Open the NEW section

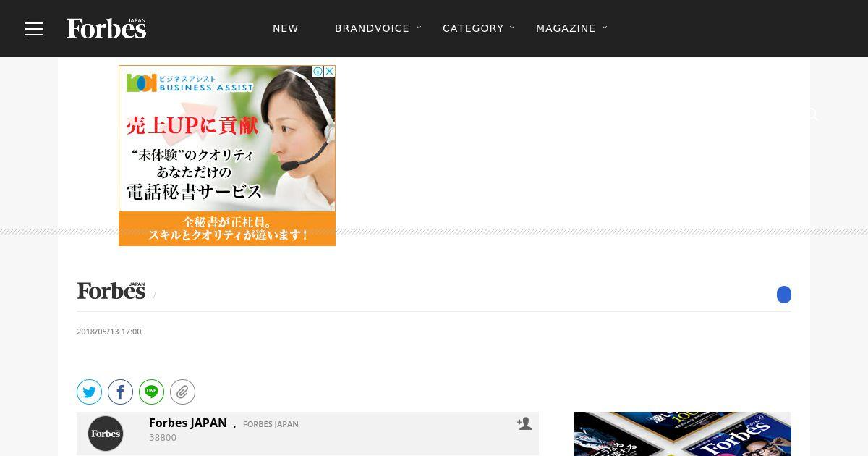pyautogui.click(x=286, y=28)
